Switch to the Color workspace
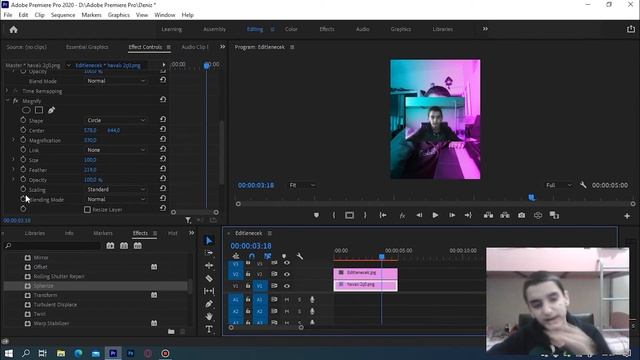This screenshot has height=360, width=640. point(291,29)
